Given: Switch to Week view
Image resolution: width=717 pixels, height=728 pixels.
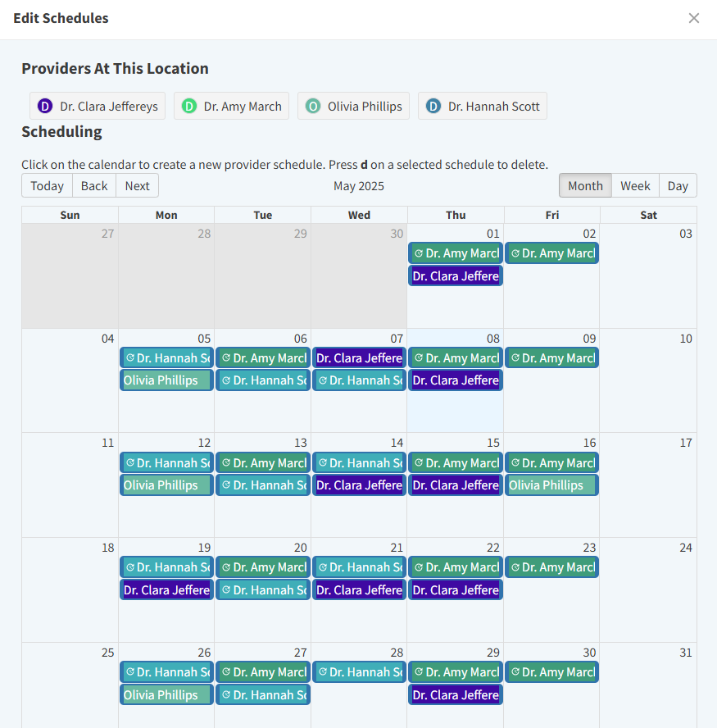Looking at the screenshot, I should click(635, 185).
